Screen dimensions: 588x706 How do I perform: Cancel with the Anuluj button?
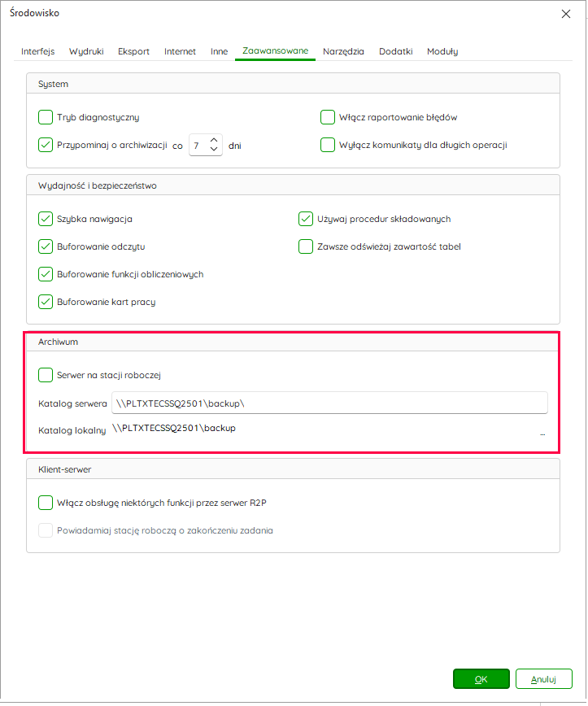[x=544, y=679]
